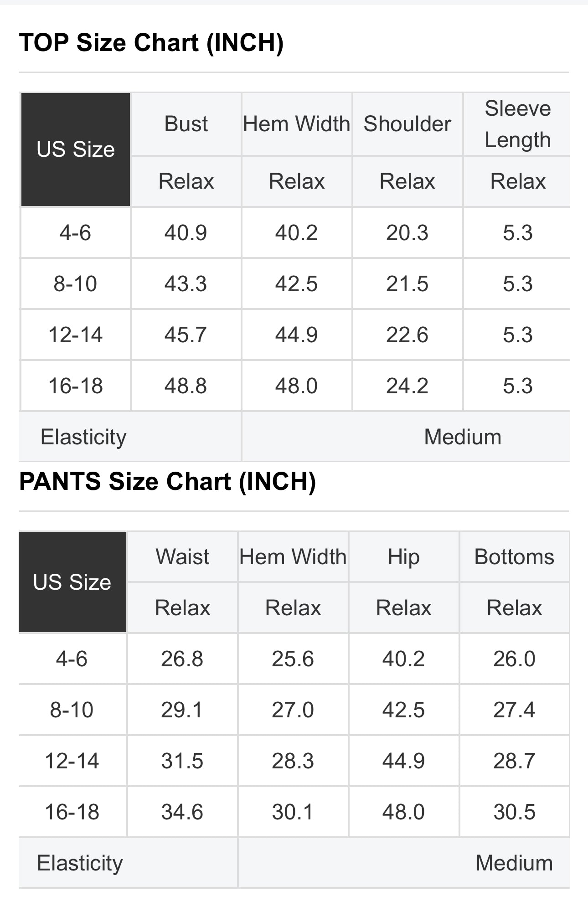Select the Shoulder column header
Viewport: 588px width, 901px height.
click(x=407, y=124)
